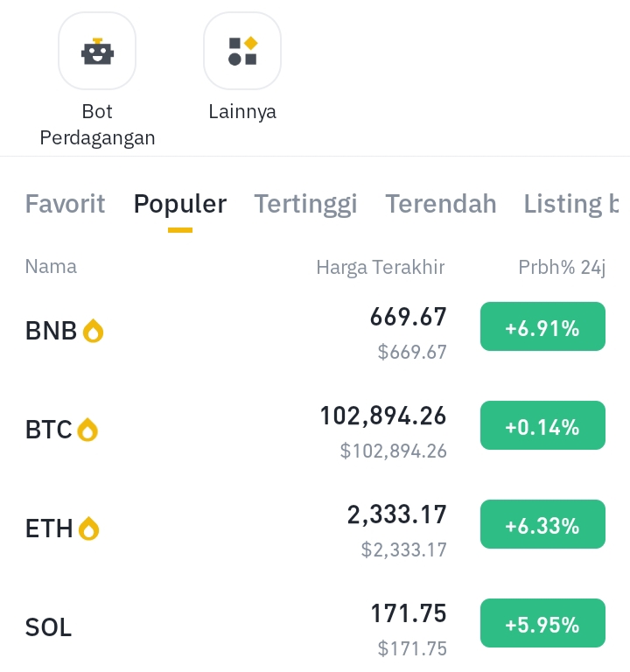Open the SOL market row

pos(315,626)
